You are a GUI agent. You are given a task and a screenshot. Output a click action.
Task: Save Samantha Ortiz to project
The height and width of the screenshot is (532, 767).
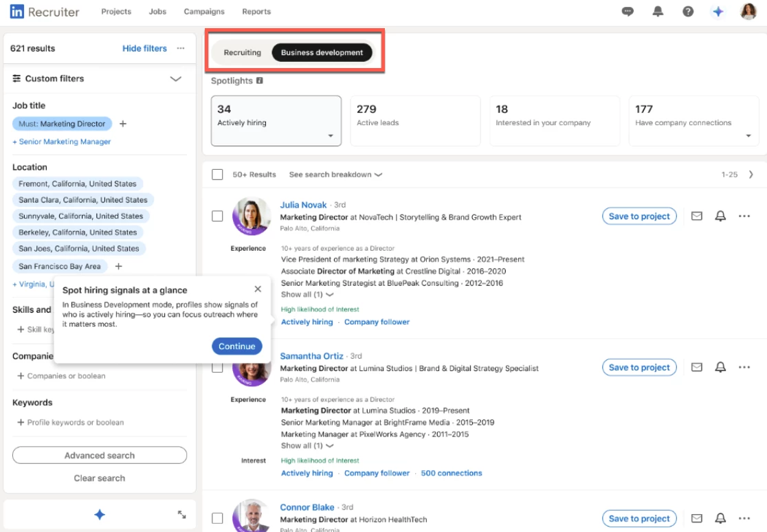pyautogui.click(x=639, y=368)
